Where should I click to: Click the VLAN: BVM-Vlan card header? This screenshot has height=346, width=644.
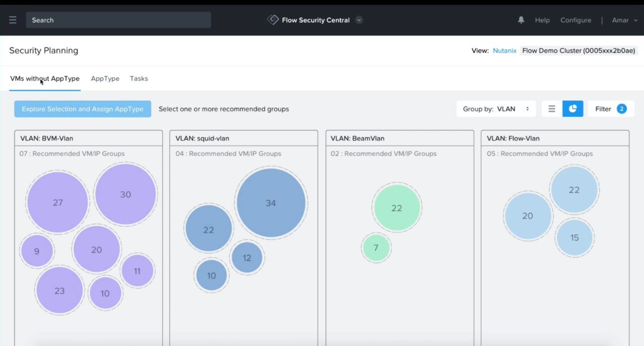(x=89, y=138)
